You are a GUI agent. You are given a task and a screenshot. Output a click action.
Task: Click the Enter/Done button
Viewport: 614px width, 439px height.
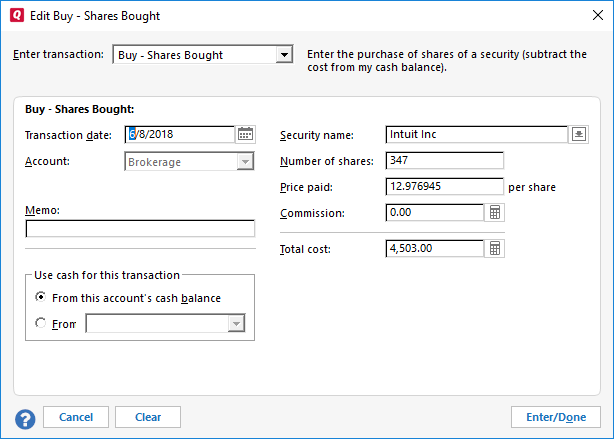click(556, 417)
